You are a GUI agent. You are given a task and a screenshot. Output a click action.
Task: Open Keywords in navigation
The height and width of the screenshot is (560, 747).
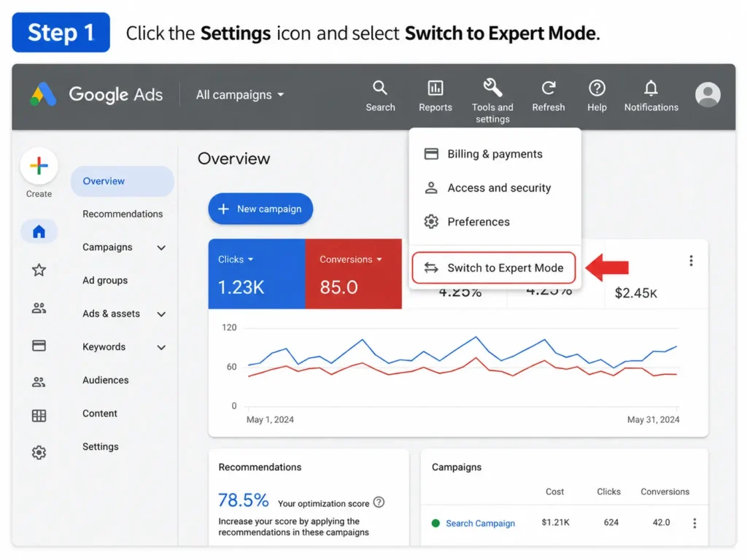[x=104, y=346]
